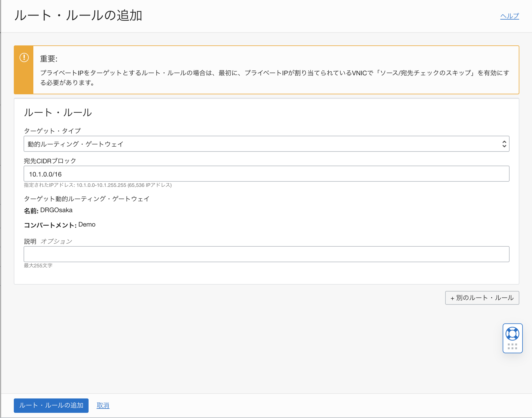Click the ルート・ルール section heading

(58, 112)
